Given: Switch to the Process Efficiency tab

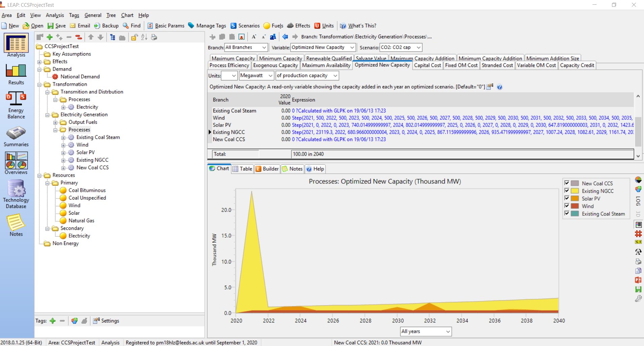Looking at the screenshot, I should click(229, 65).
